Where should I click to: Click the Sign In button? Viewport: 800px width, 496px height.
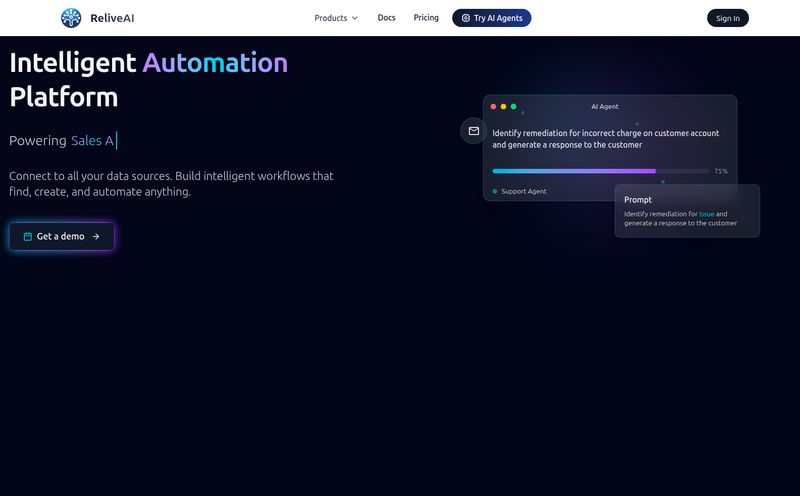pyautogui.click(x=728, y=18)
